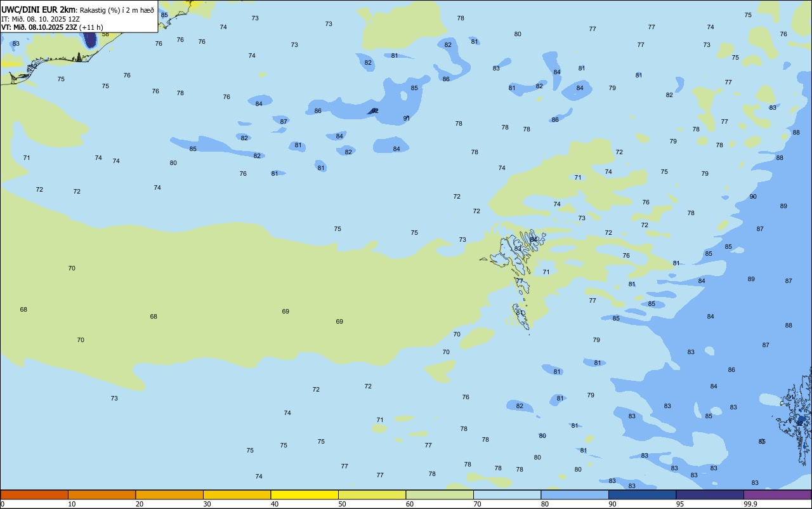Click the 10–20 orange legend swatch

[x=101, y=494]
